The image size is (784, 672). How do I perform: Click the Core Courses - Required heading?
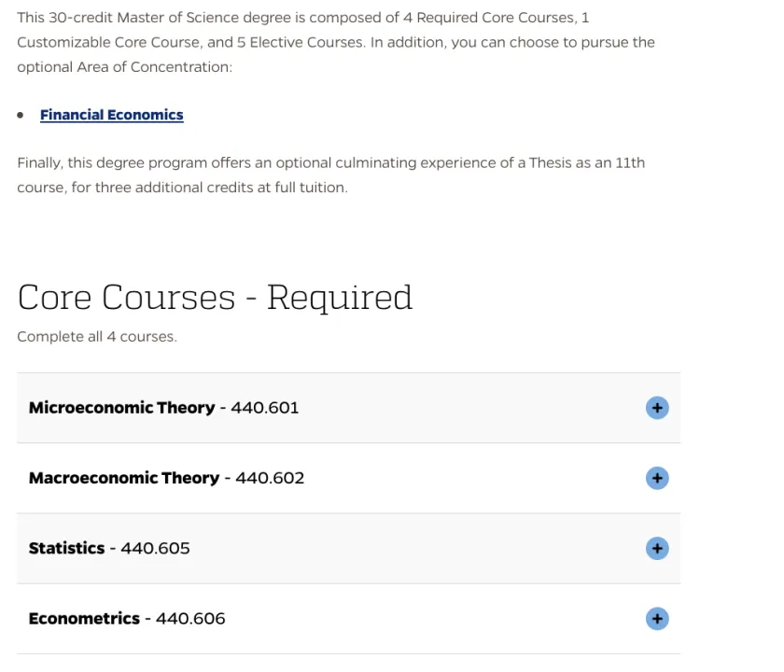point(215,297)
